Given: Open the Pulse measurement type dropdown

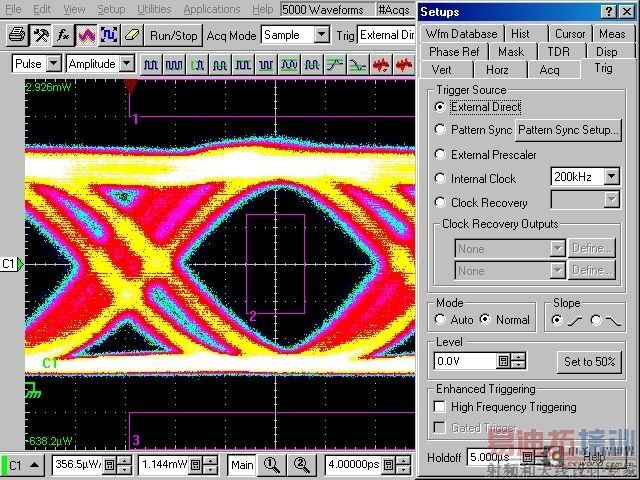Looking at the screenshot, I should pyautogui.click(x=53, y=64).
